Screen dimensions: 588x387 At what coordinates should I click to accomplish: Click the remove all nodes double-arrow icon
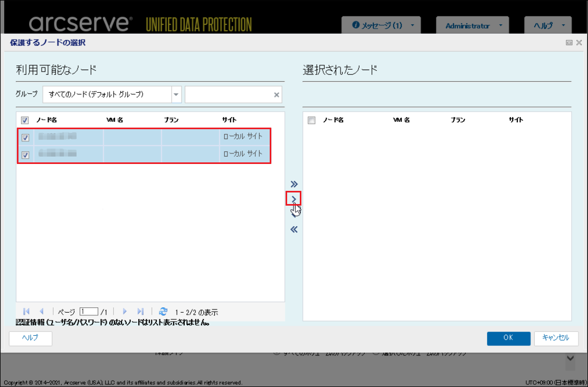click(294, 229)
